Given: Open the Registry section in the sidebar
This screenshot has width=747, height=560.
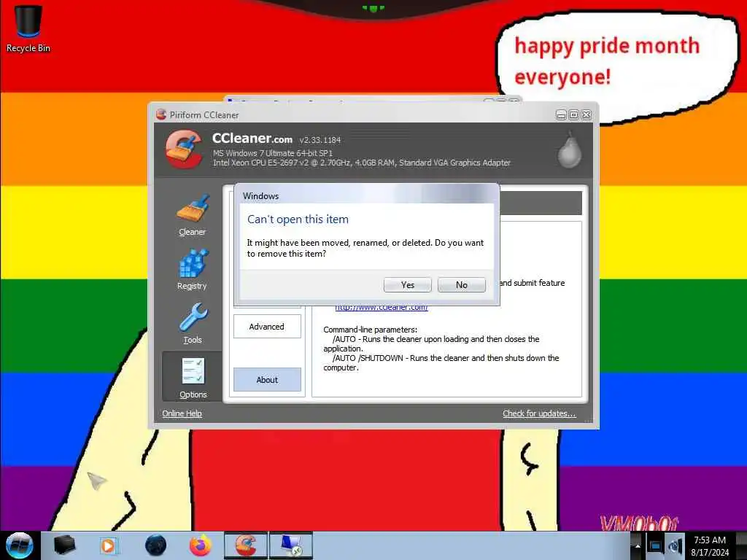Looking at the screenshot, I should pos(193,270).
